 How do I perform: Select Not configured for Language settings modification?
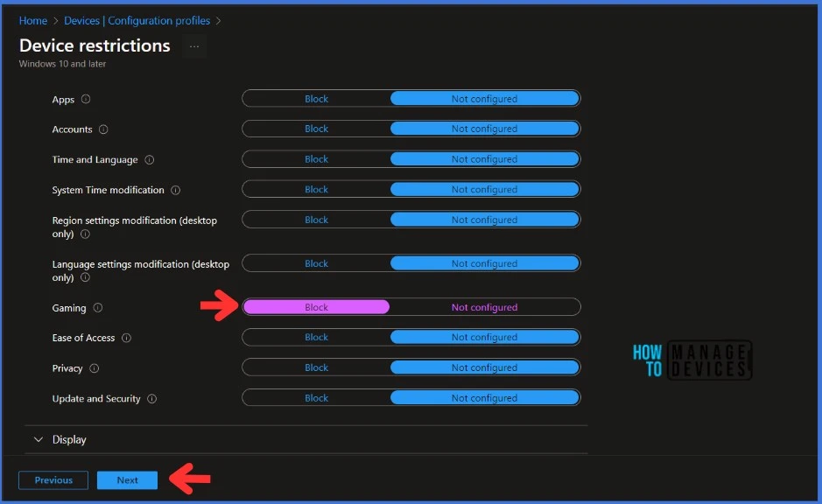(x=484, y=263)
